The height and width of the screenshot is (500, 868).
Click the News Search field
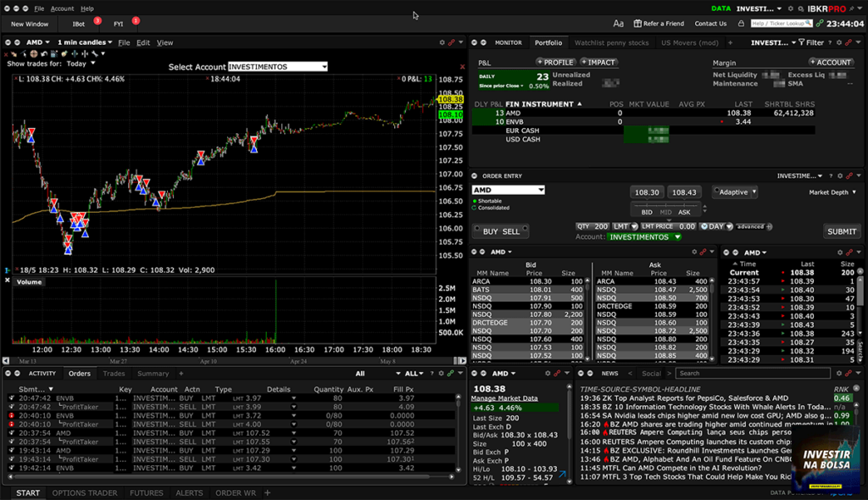[754, 374]
